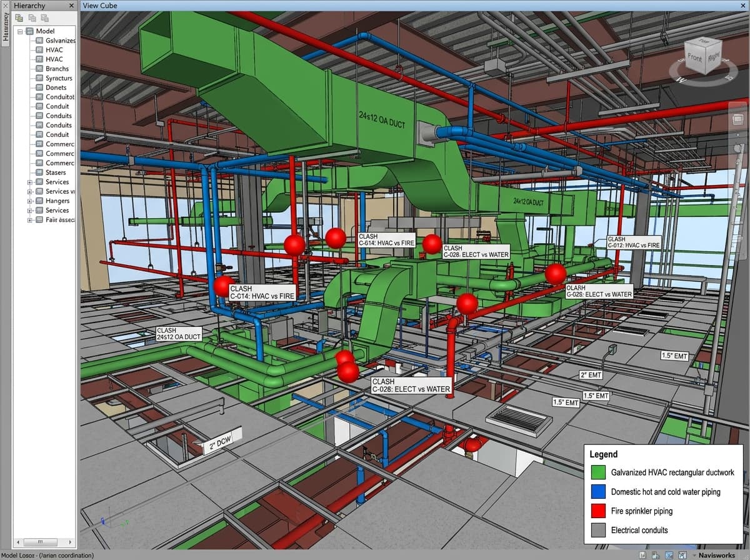Select the Syracturs tree item
750x560 pixels.
[59, 78]
